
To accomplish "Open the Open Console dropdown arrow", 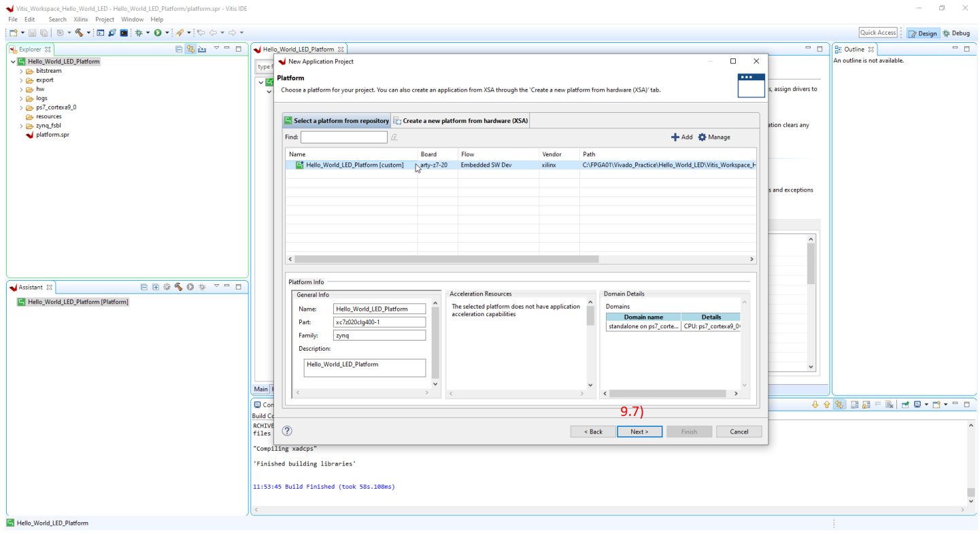I will coord(945,404).
